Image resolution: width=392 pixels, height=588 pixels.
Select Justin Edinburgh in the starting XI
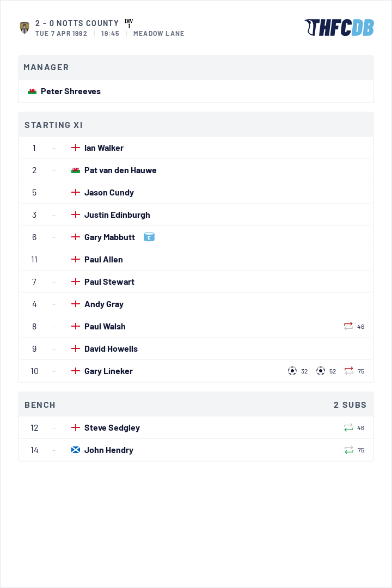click(117, 215)
